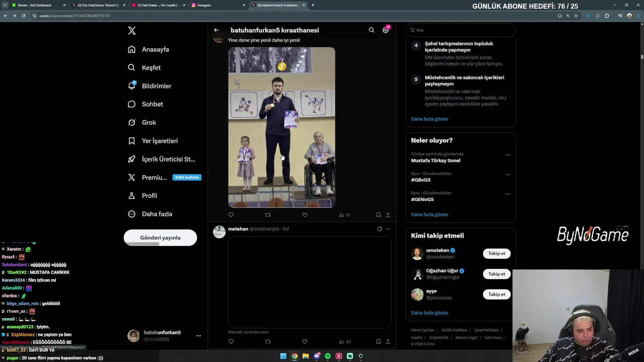This screenshot has width=644, height=362.
Task: Open File Explorer from the taskbar
Action: click(x=305, y=356)
